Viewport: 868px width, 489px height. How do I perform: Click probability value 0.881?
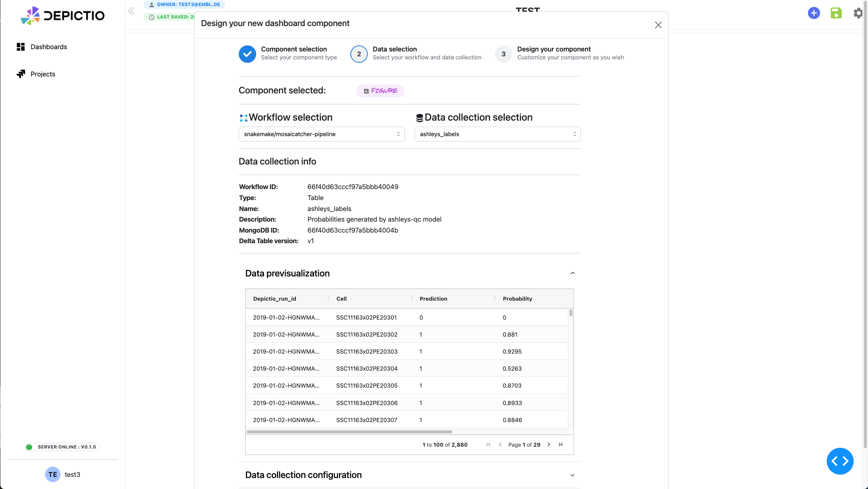[510, 335]
